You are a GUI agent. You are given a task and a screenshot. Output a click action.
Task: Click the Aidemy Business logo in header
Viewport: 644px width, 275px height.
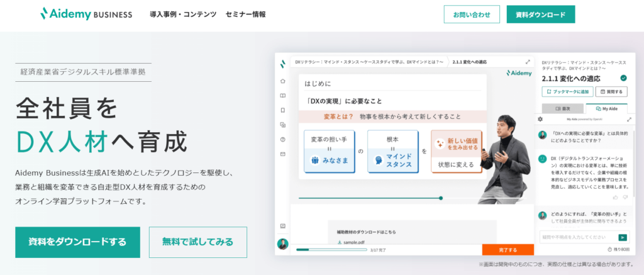tap(86, 14)
